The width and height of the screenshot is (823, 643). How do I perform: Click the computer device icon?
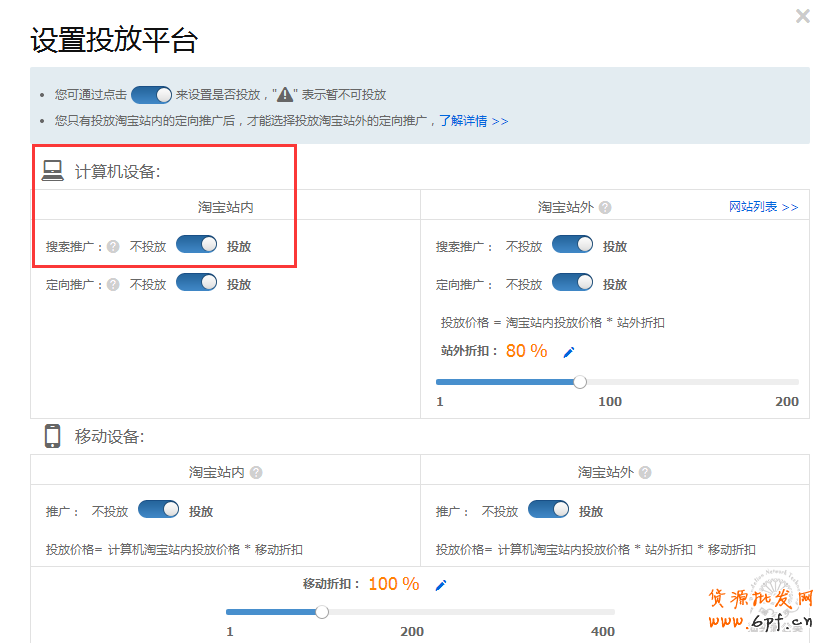click(52, 171)
